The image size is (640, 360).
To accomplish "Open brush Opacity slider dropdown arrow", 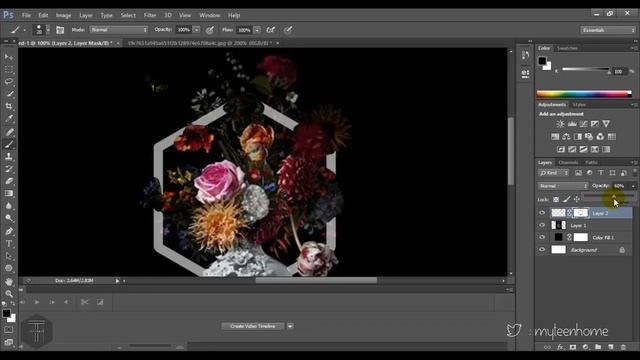I will pyautogui.click(x=196, y=30).
